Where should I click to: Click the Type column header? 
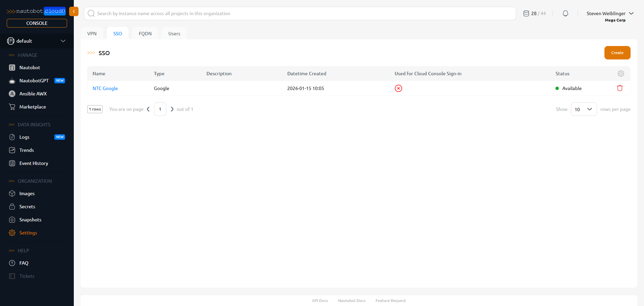click(159, 74)
